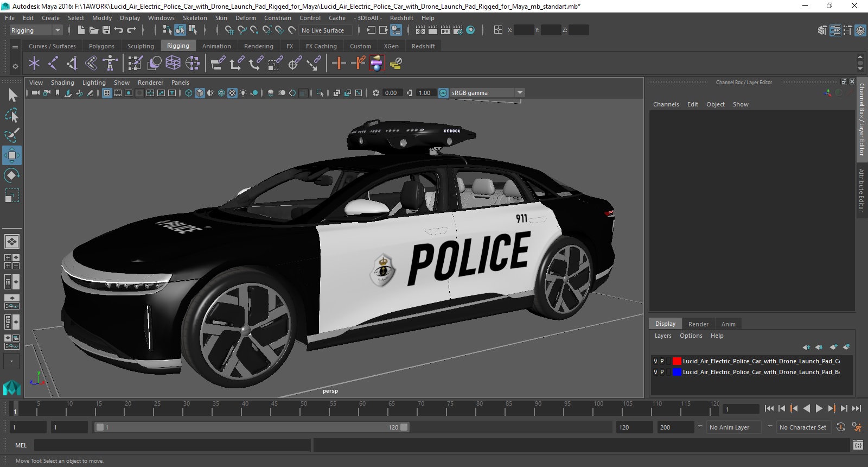Activate the Rotate tool
Image resolution: width=868 pixels, height=467 pixels.
(12, 175)
